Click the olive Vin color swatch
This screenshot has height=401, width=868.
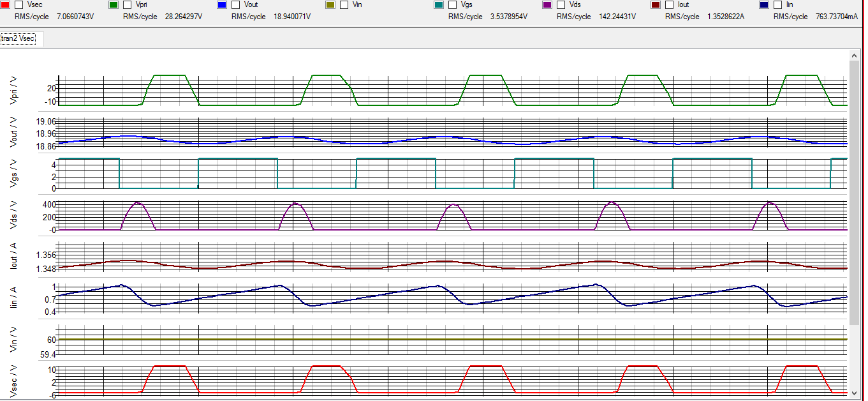330,4
